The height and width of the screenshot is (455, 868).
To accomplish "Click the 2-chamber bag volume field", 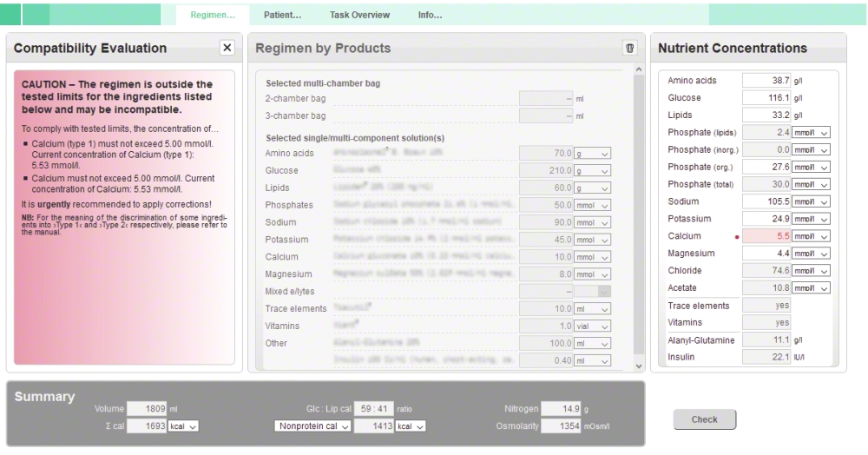I will 546,99.
